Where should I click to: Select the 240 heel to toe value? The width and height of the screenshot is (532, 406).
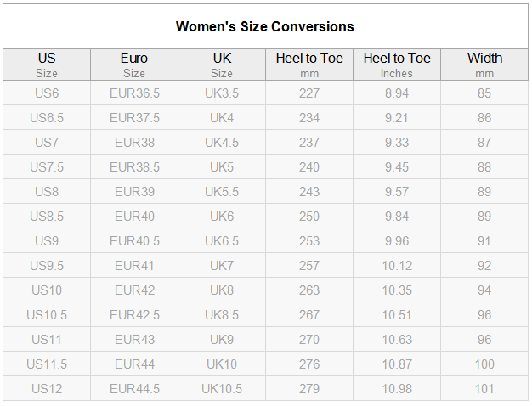(x=309, y=167)
